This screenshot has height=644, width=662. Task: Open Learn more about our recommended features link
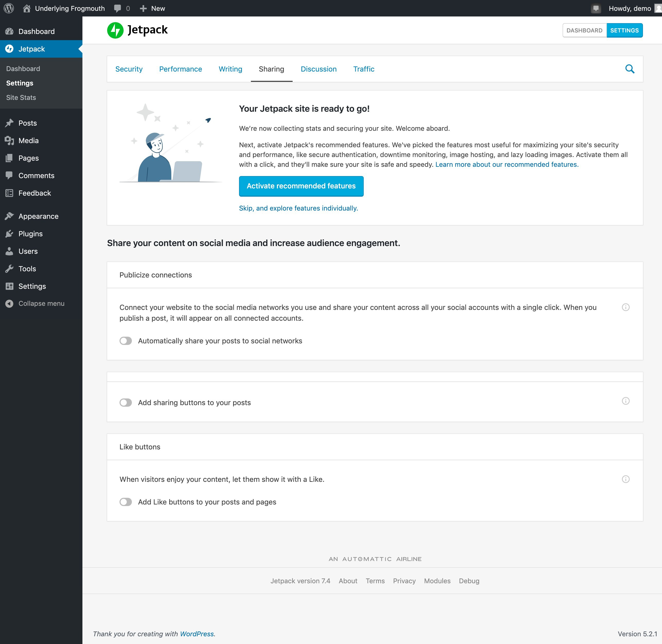507,164
